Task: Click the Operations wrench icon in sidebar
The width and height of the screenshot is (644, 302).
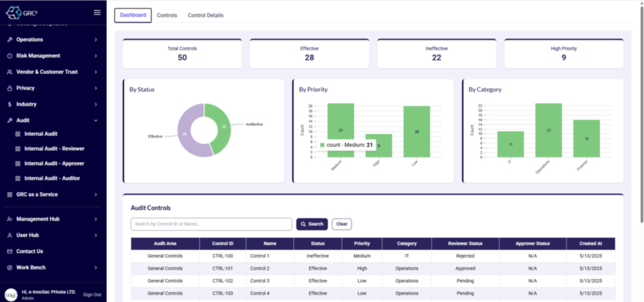Action: pos(10,40)
